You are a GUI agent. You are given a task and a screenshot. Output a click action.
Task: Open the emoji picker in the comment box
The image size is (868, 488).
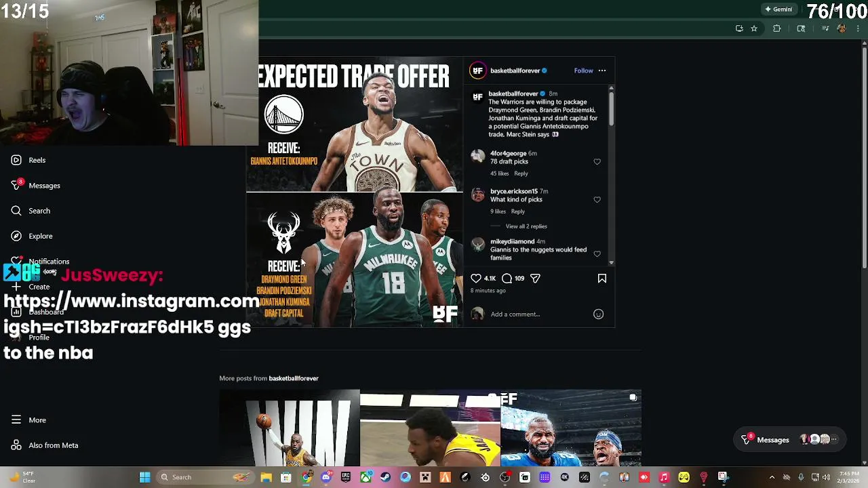(598, 314)
